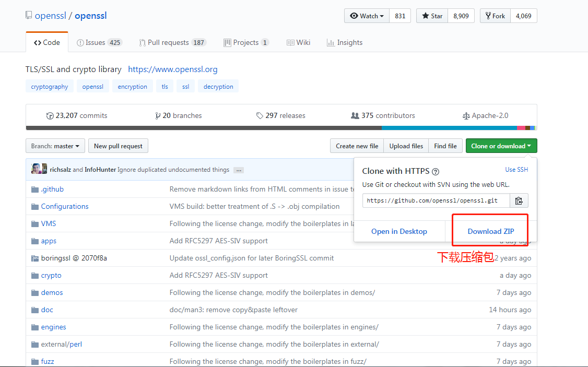The image size is (588, 367).
Task: Open the InfoHunter author link
Action: click(100, 170)
